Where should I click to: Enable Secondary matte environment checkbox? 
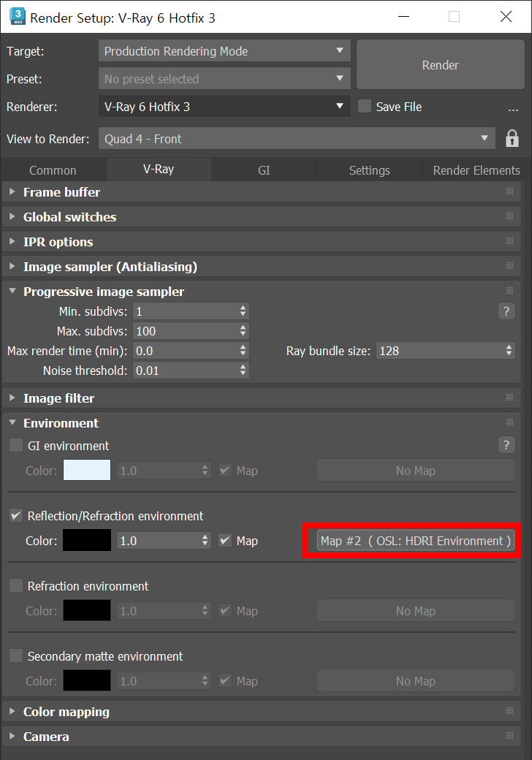(16, 655)
